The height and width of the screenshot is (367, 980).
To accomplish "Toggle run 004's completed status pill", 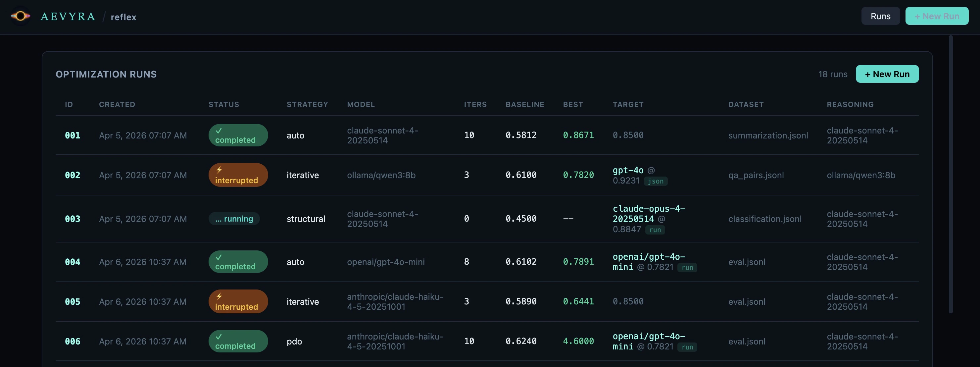I will pyautogui.click(x=238, y=262).
